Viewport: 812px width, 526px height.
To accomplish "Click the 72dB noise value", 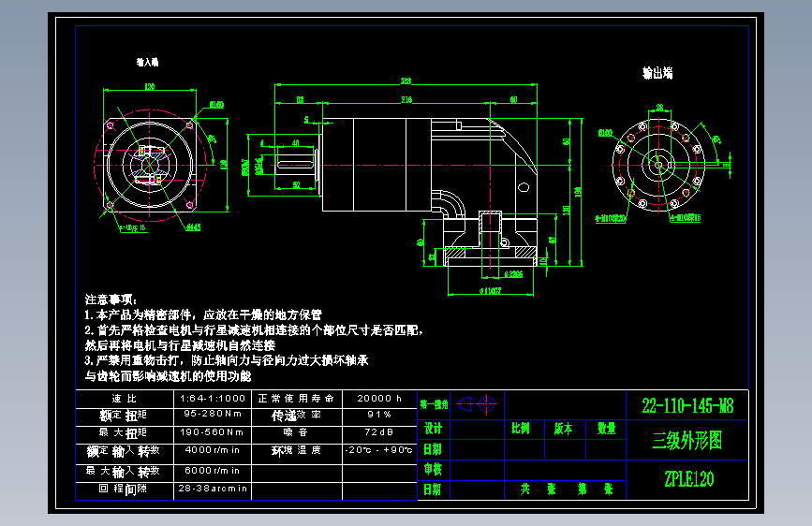I will coord(379,432).
